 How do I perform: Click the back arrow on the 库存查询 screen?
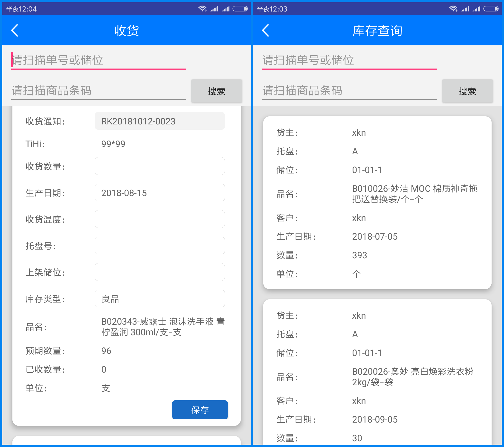tap(265, 30)
